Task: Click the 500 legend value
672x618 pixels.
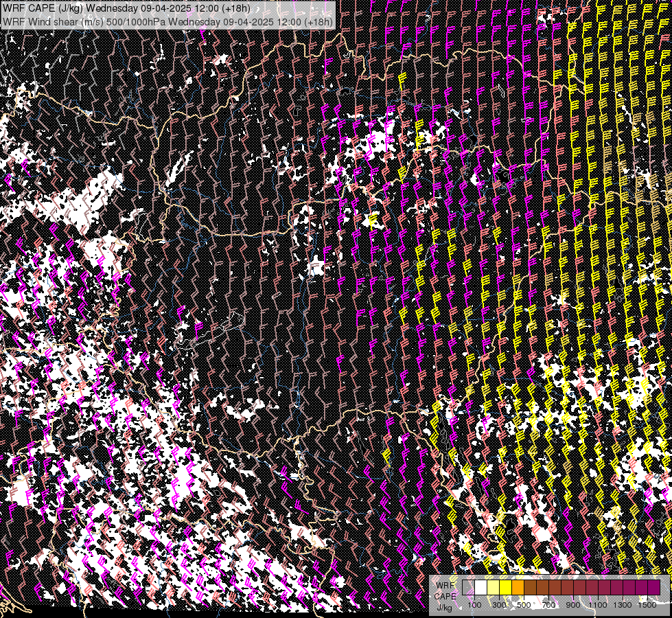Action: click(524, 605)
